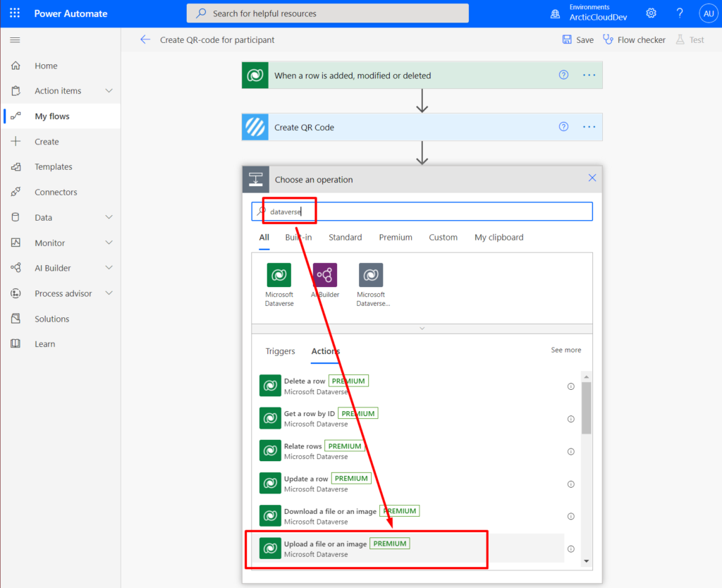Show info for Download a file or an image
This screenshot has width=722, height=588.
click(x=571, y=516)
